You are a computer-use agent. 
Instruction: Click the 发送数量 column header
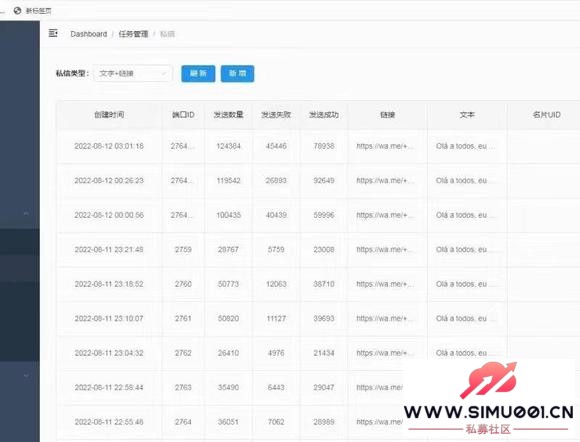228,115
